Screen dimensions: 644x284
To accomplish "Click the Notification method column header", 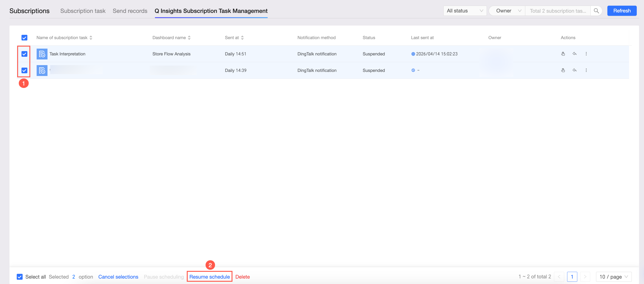I will click(x=317, y=38).
